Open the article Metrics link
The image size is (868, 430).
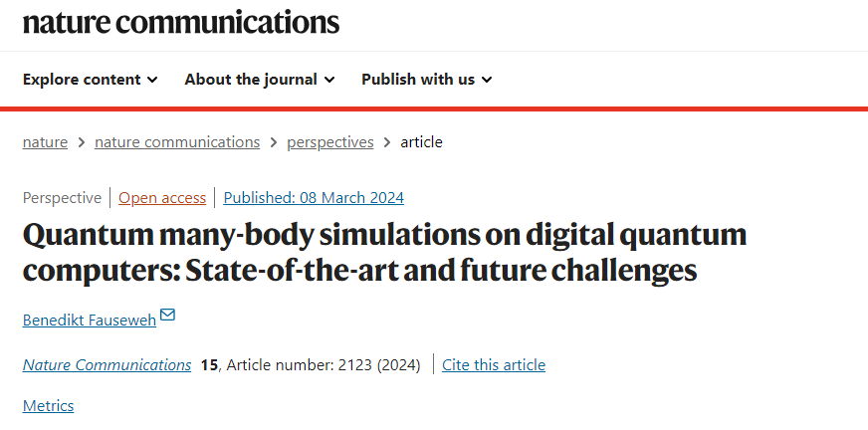48,406
